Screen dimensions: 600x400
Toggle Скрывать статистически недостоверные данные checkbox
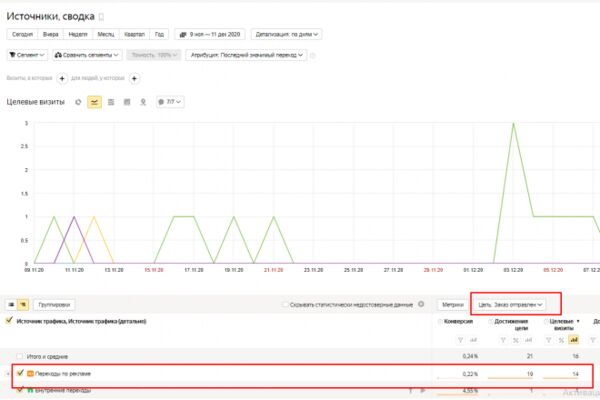pyautogui.click(x=285, y=305)
